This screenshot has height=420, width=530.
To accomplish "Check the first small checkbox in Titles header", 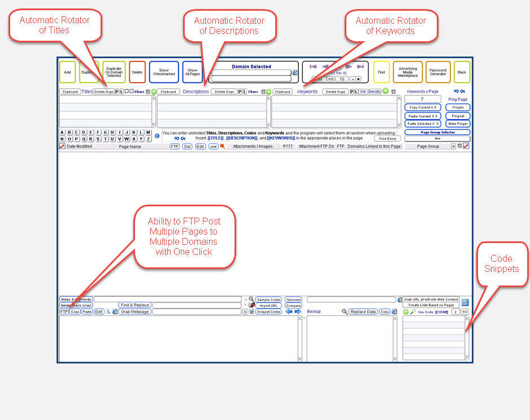I will click(126, 91).
